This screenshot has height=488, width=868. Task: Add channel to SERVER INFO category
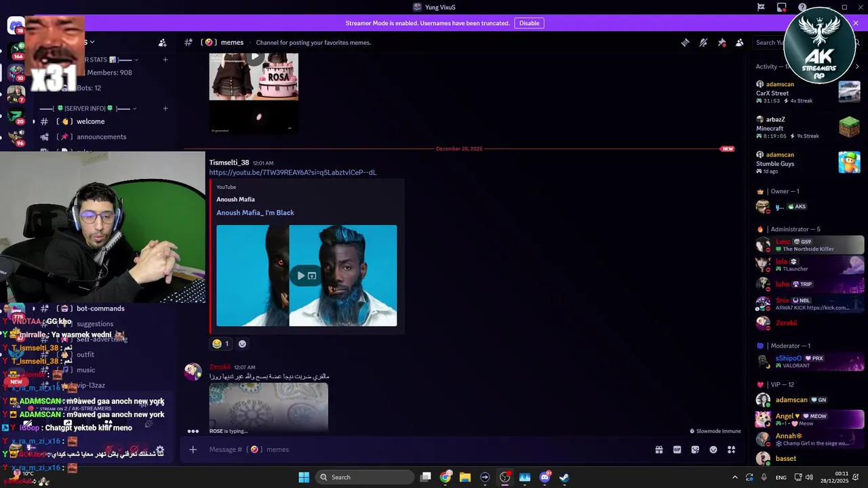(165, 108)
